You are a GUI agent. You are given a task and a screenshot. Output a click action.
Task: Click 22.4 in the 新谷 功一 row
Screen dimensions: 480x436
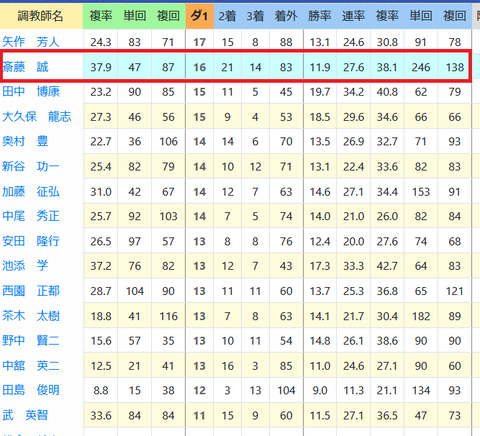(353, 167)
